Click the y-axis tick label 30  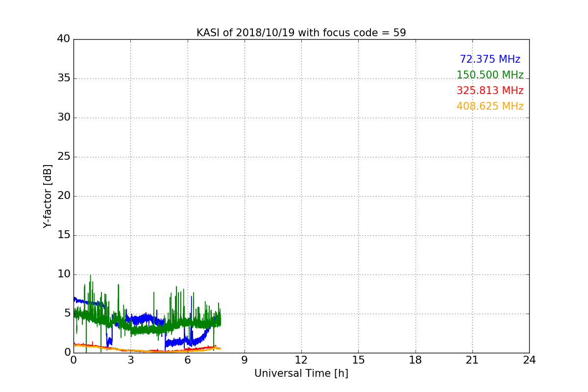[x=64, y=117]
